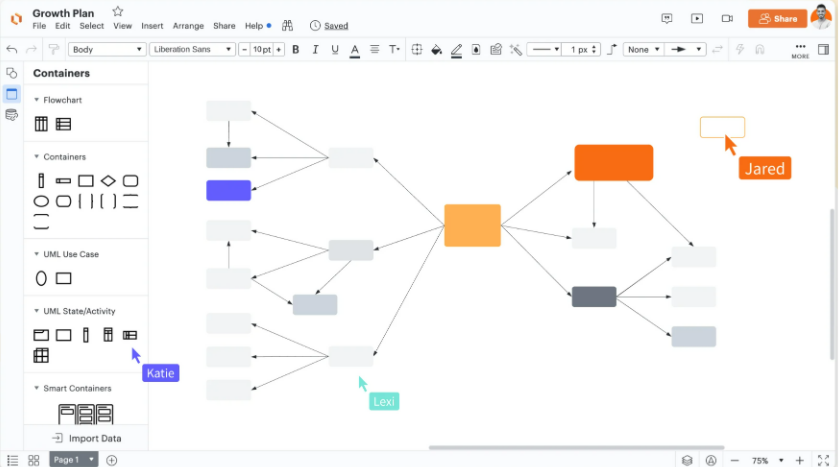Collapse the UML Use Case section
The image size is (839, 467).
click(x=36, y=254)
